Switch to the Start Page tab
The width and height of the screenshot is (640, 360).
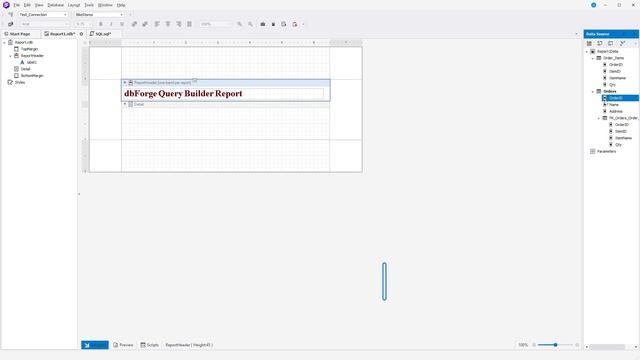(x=20, y=34)
